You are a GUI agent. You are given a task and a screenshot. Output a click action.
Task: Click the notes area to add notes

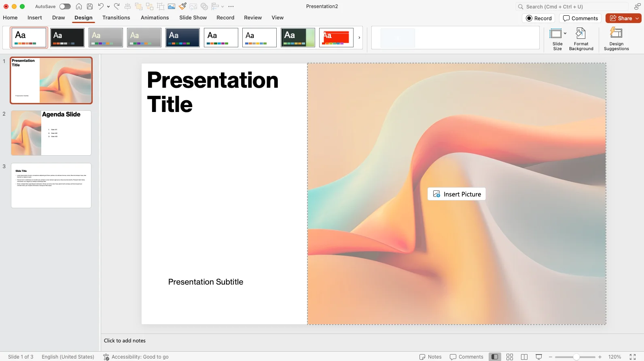point(125,341)
